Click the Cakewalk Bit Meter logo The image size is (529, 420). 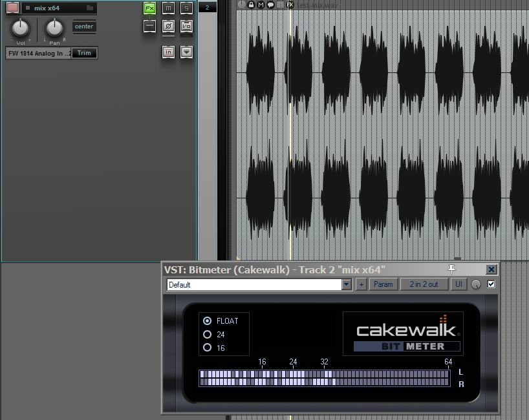(x=403, y=333)
